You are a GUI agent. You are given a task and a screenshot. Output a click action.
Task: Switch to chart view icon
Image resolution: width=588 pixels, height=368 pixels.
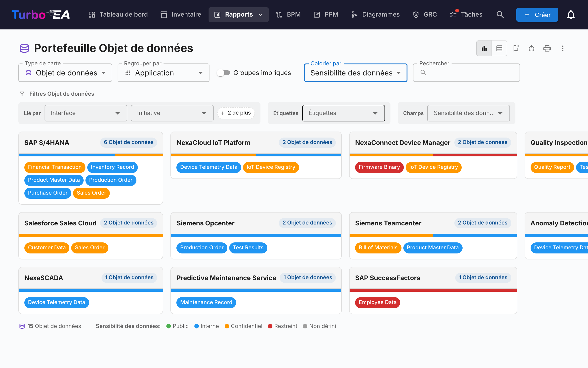coord(484,48)
